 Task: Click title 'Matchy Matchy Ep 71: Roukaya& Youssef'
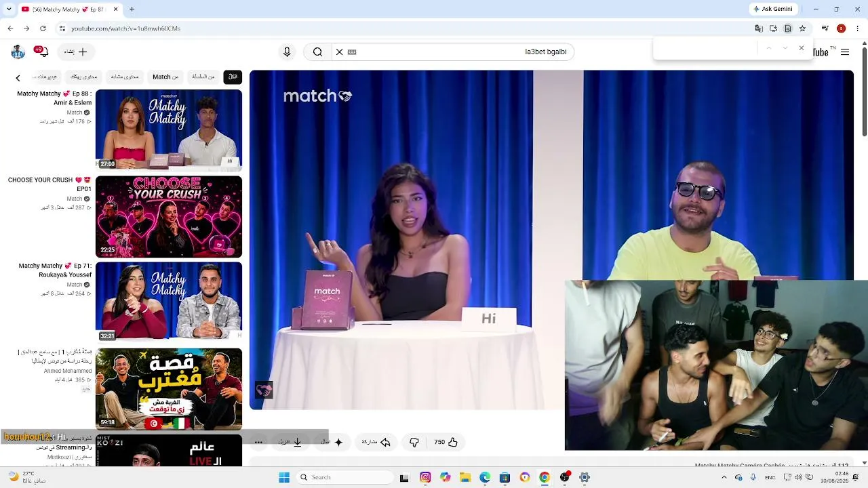pyautogui.click(x=55, y=270)
